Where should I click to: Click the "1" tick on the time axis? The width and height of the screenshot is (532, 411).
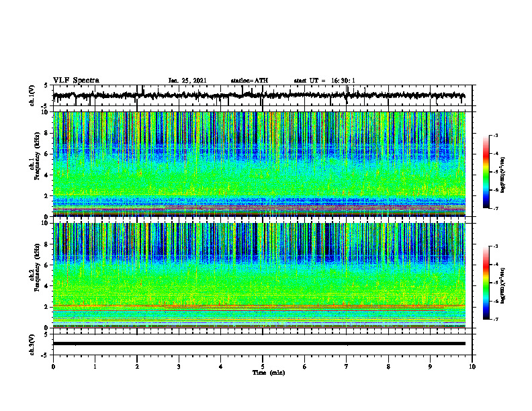tap(95, 367)
